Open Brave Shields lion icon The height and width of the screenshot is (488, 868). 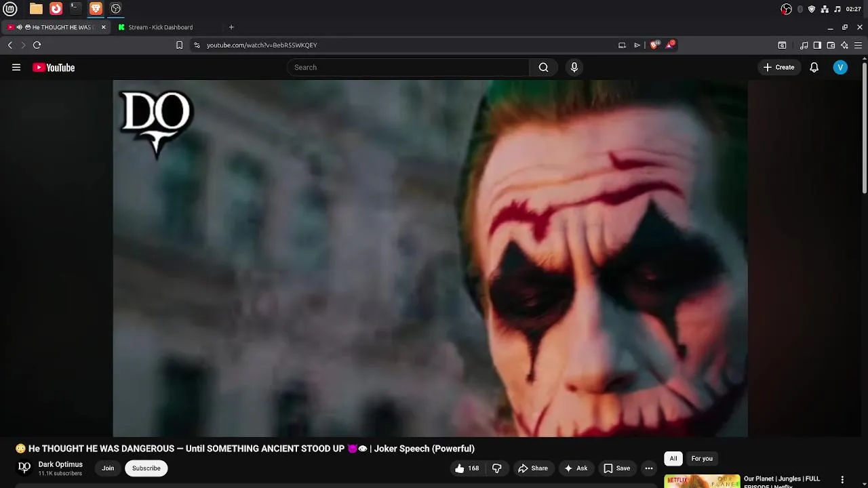654,45
